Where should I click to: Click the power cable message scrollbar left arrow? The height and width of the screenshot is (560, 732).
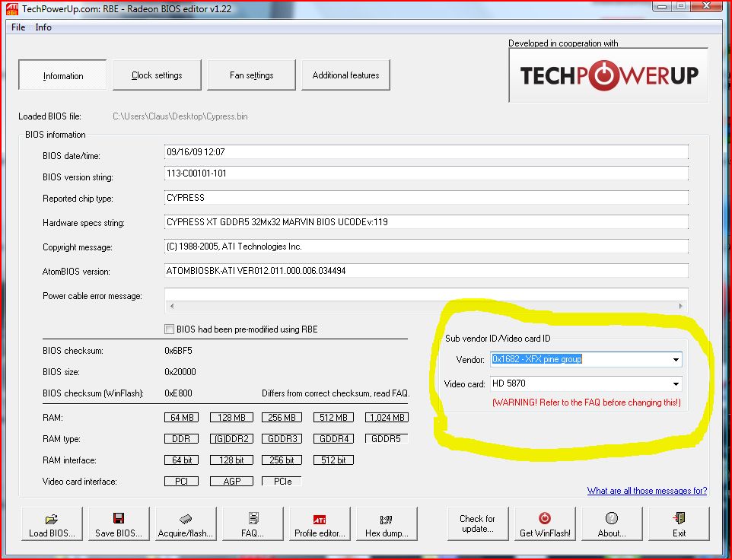[172, 306]
